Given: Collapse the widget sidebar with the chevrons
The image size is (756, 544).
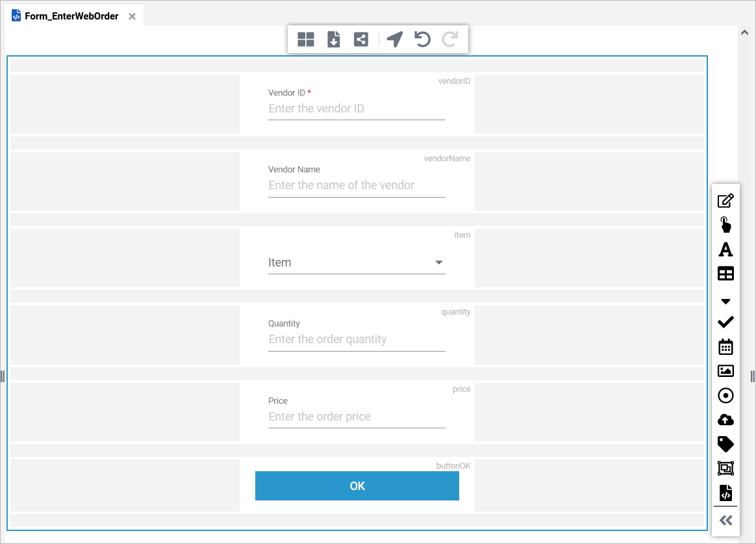Looking at the screenshot, I should pyautogui.click(x=725, y=520).
